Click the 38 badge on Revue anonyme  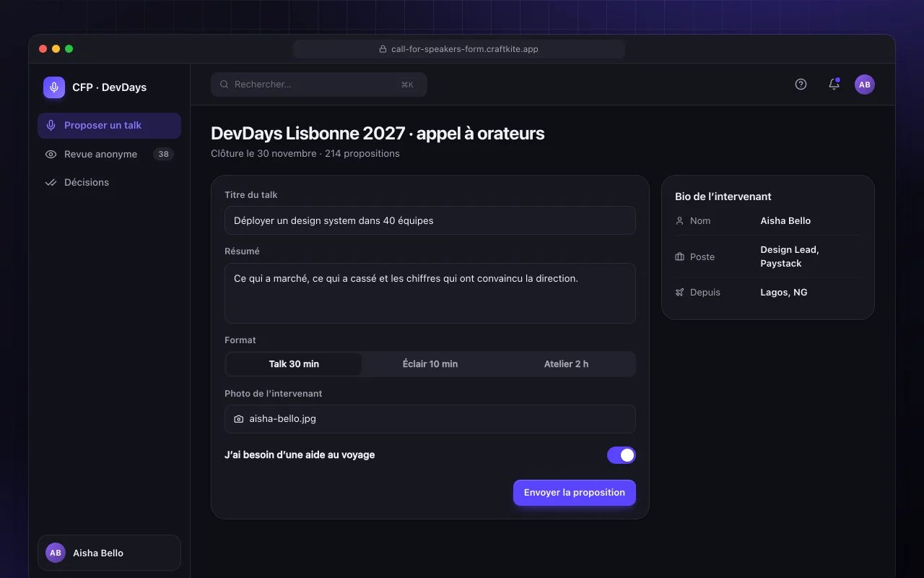(164, 154)
